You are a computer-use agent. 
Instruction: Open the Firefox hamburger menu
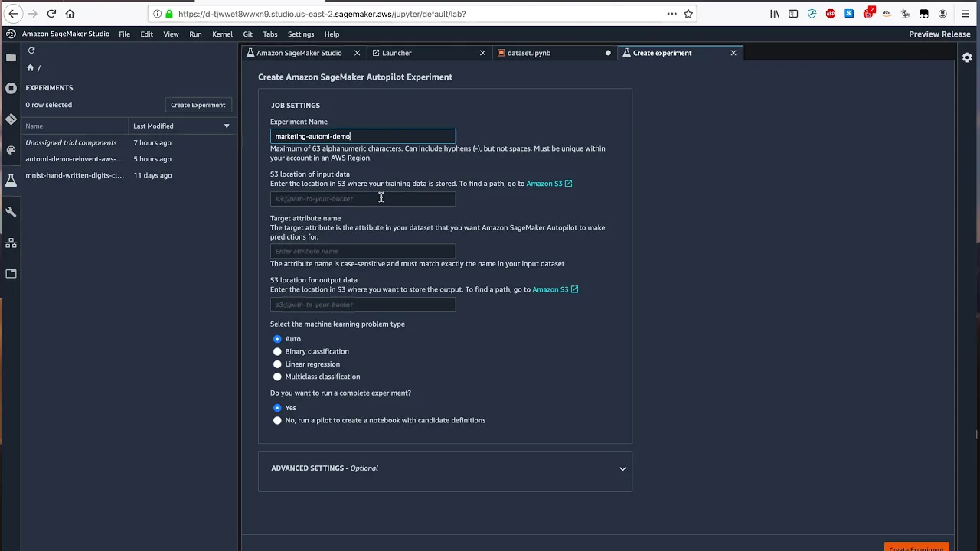click(965, 14)
